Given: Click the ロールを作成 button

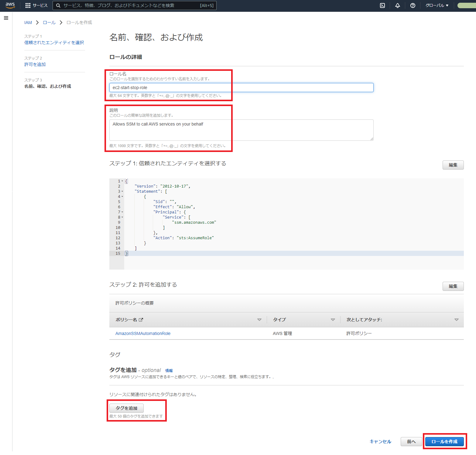Looking at the screenshot, I should click(444, 442).
